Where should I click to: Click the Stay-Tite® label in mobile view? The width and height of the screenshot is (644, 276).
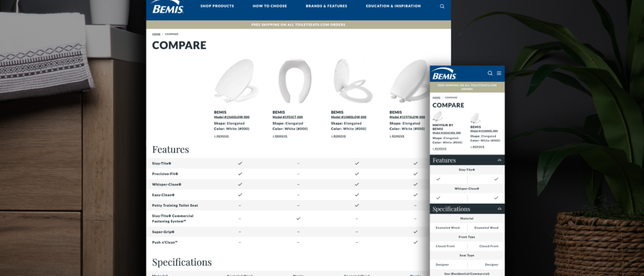click(x=467, y=170)
